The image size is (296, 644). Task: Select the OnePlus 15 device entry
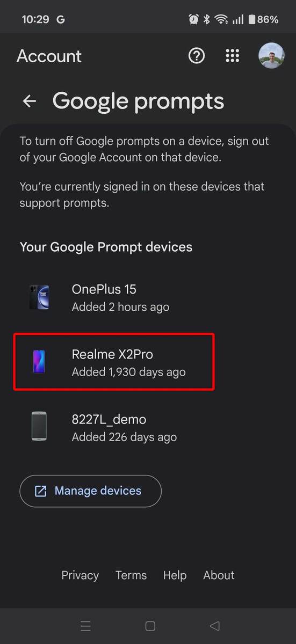(x=148, y=297)
